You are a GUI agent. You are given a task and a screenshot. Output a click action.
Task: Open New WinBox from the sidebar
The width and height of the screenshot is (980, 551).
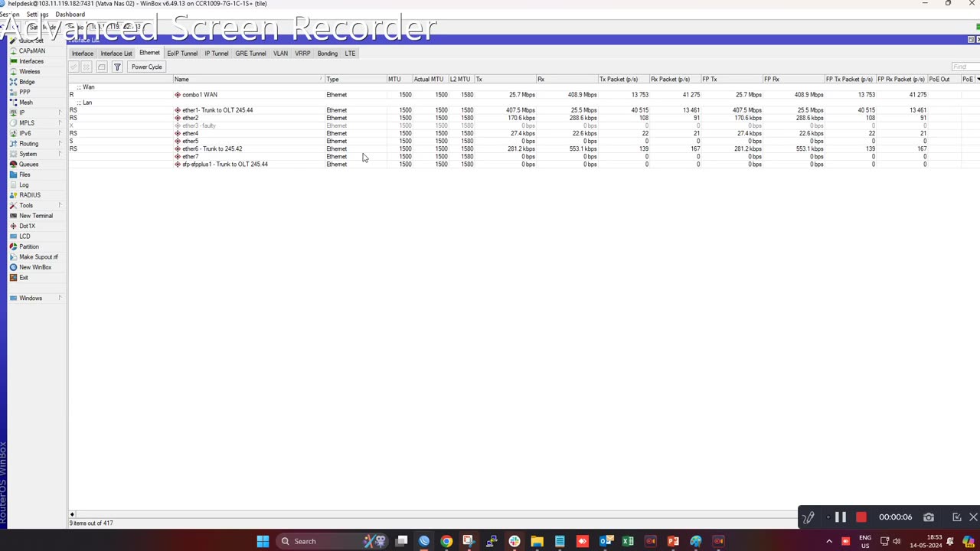pyautogui.click(x=34, y=267)
